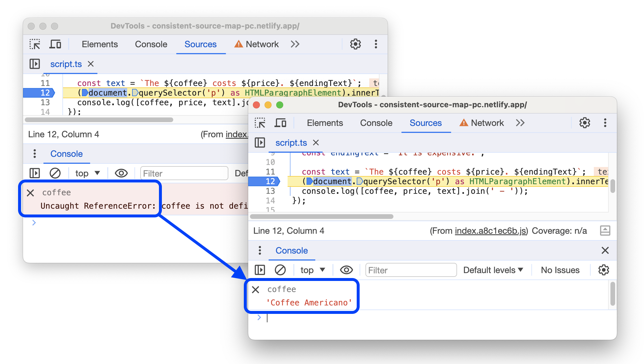Toggle preserve log checkbox in console
Image resolution: width=644 pixels, height=364 pixels.
click(x=601, y=270)
